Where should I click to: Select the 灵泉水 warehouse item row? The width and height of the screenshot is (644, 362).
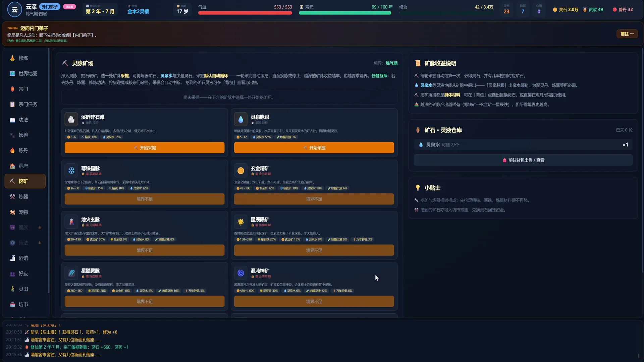523,145
